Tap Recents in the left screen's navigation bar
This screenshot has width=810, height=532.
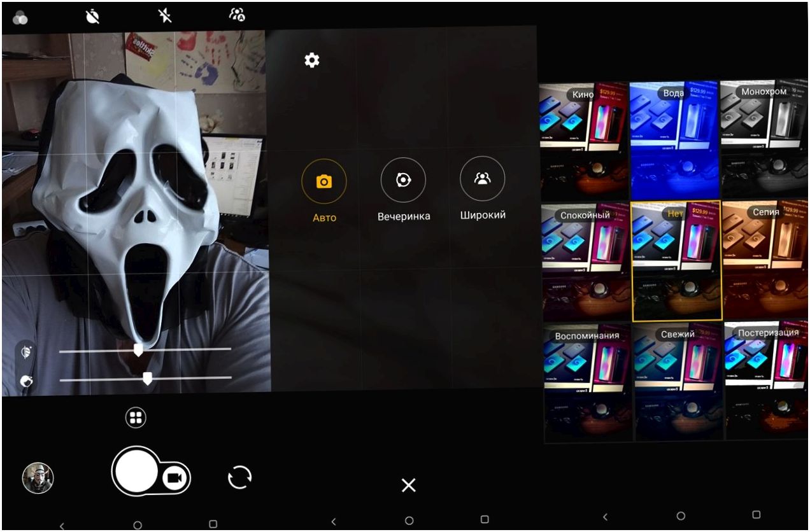coord(213,524)
